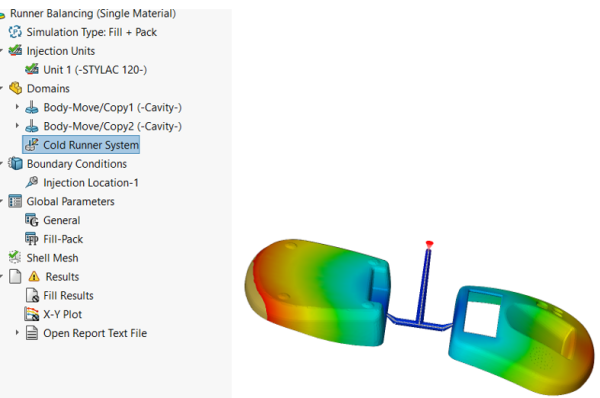Click the Fill-Pack settings icon

click(x=32, y=239)
